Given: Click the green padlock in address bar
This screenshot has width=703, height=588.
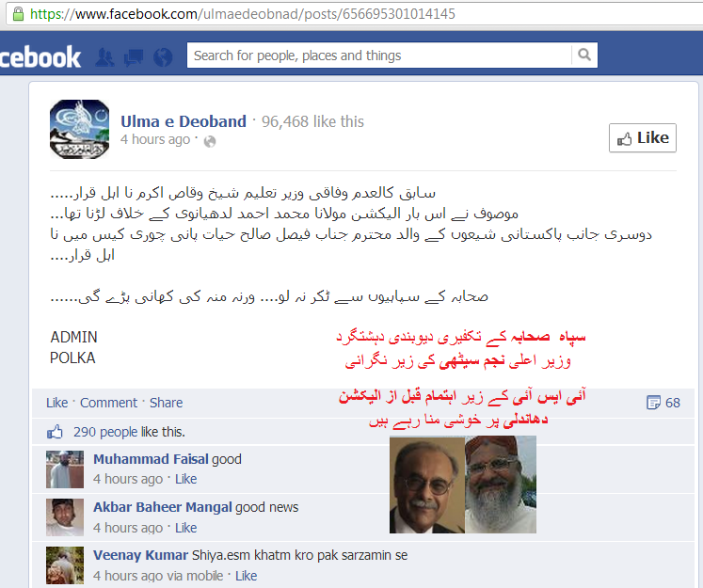Looking at the screenshot, I should [18, 14].
